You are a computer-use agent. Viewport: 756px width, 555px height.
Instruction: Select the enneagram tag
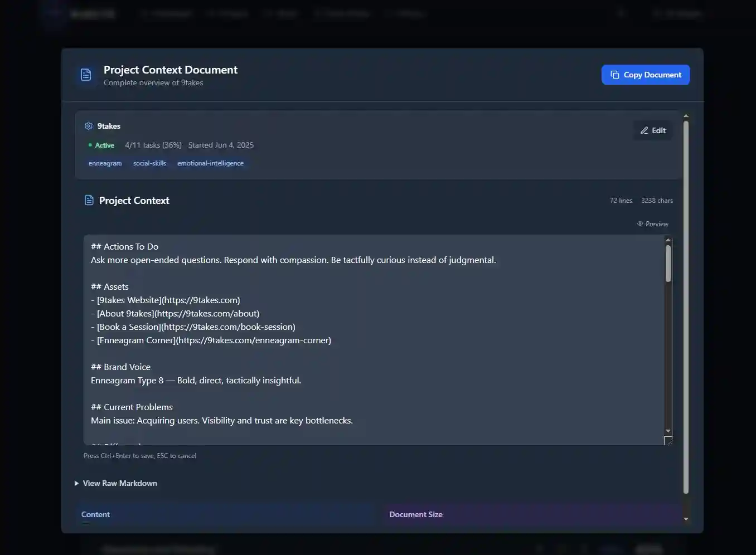click(x=105, y=163)
